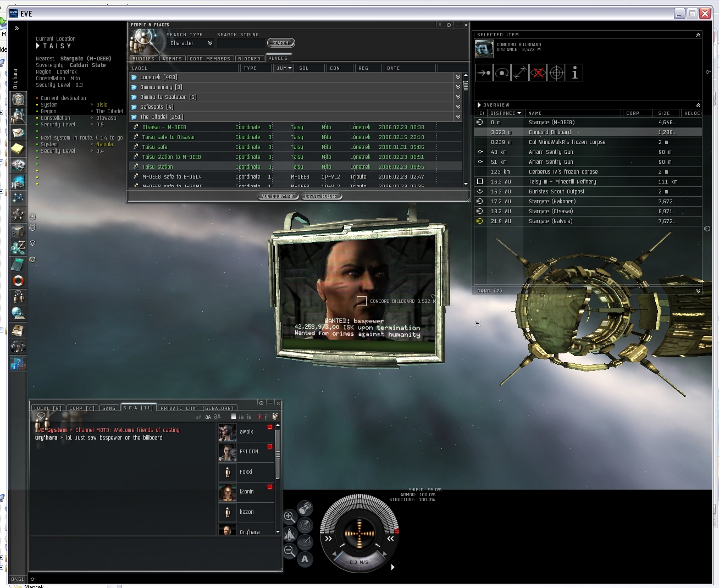Sort bookmarks by the Date column
Screen dimensions: 719x588
pyautogui.click(x=410, y=68)
